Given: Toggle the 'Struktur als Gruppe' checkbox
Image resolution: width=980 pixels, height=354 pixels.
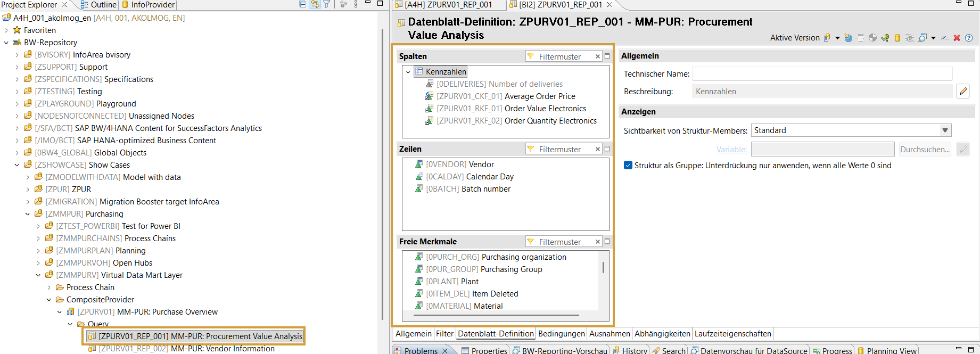Looking at the screenshot, I should [628, 166].
